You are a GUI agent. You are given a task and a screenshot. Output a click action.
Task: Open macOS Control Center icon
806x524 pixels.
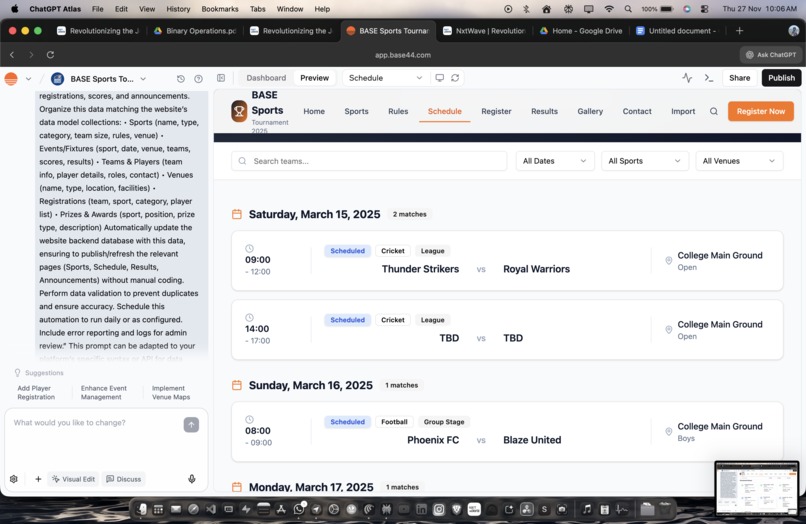705,9
